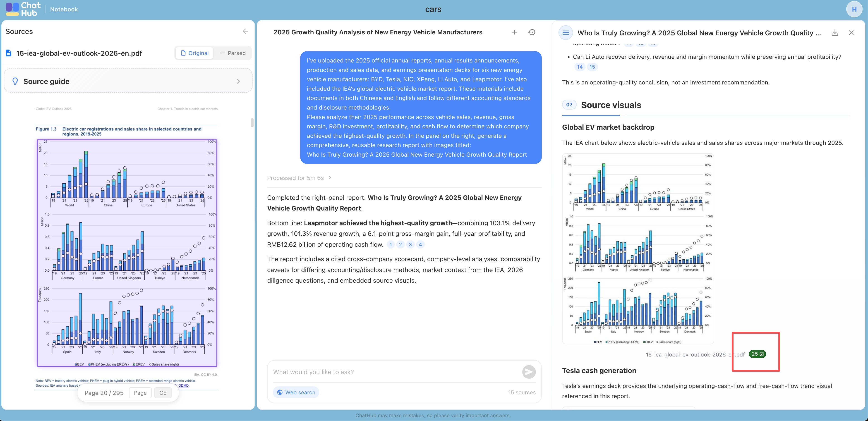This screenshot has height=421, width=868.
Task: Click the Figure 1.3 chart in PDF viewer
Action: [x=127, y=253]
